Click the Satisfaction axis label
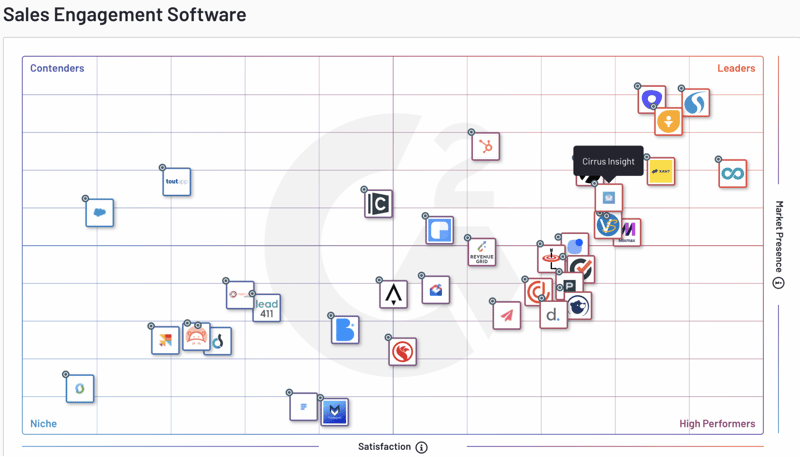This screenshot has width=800, height=457. tap(384, 447)
